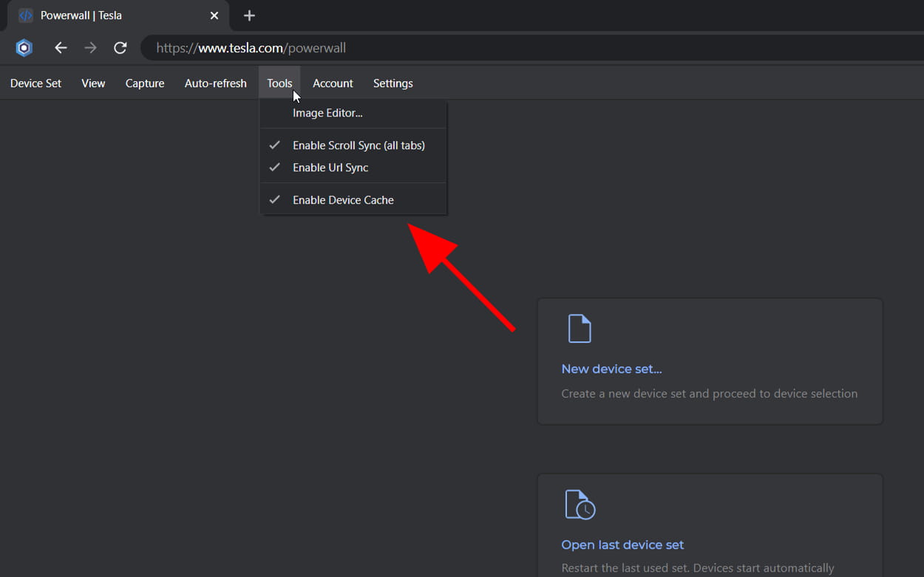924x577 pixels.
Task: Go forward with the right arrow
Action: 90,48
